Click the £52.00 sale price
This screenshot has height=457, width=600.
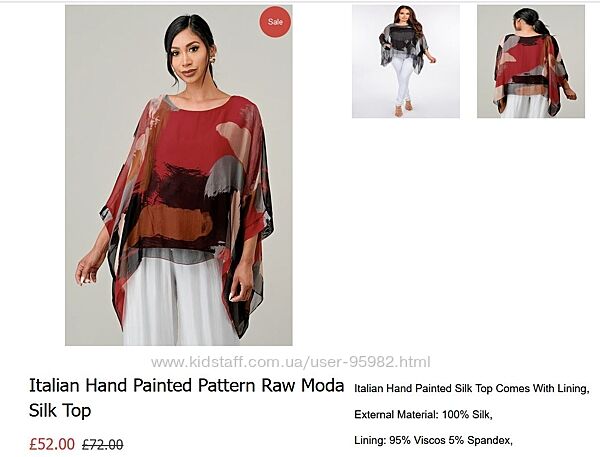click(52, 444)
